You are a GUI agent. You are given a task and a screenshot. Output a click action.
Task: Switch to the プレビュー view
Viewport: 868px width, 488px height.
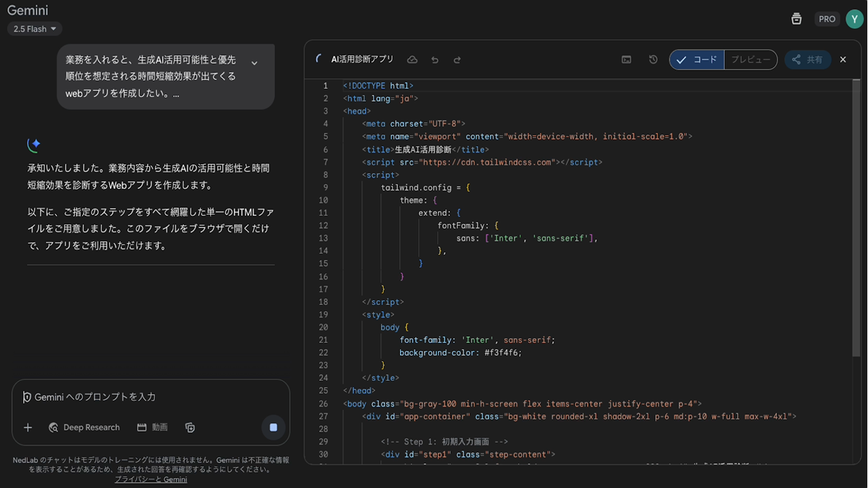pos(750,60)
